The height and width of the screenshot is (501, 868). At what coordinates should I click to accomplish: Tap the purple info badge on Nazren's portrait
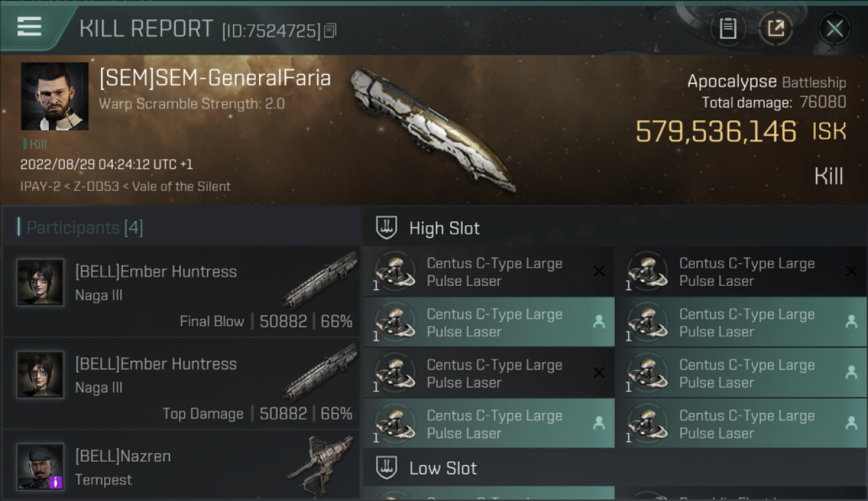pos(56,482)
